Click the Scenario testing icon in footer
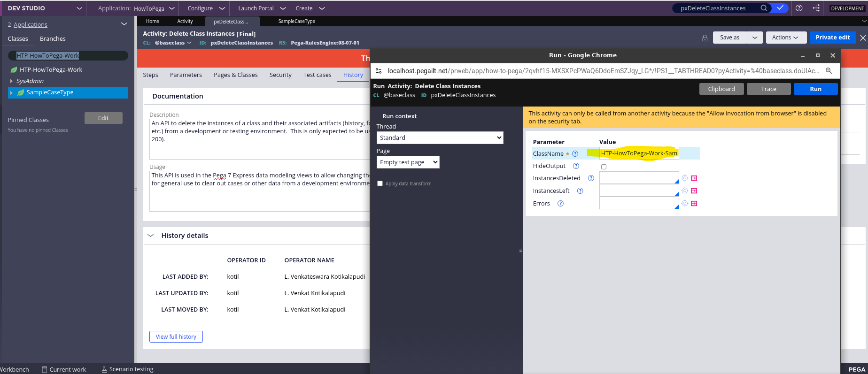The width and height of the screenshot is (868, 374). (x=104, y=369)
